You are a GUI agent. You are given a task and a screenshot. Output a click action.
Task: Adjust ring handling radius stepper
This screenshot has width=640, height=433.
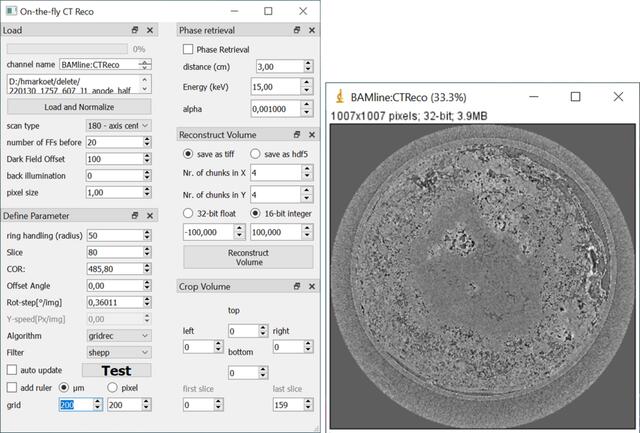point(147,235)
